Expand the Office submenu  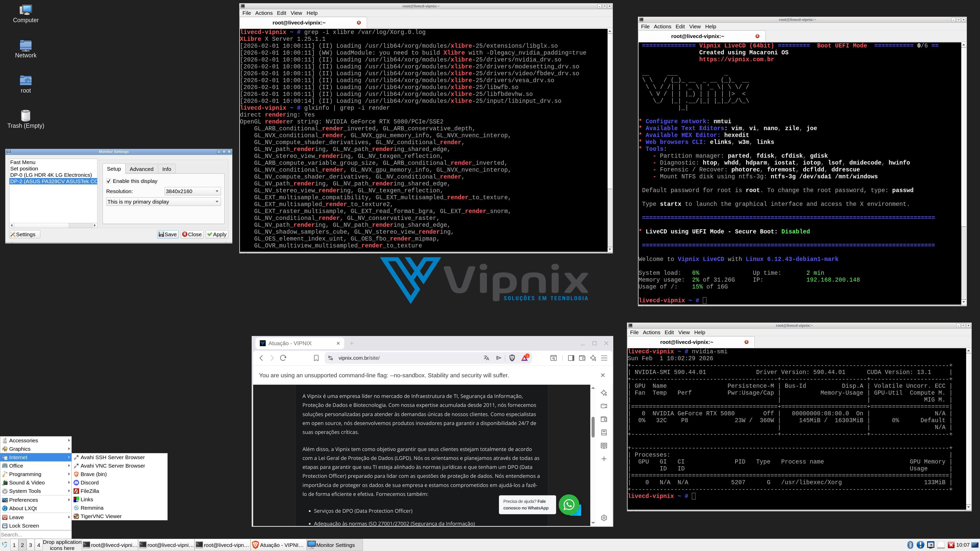tap(36, 466)
